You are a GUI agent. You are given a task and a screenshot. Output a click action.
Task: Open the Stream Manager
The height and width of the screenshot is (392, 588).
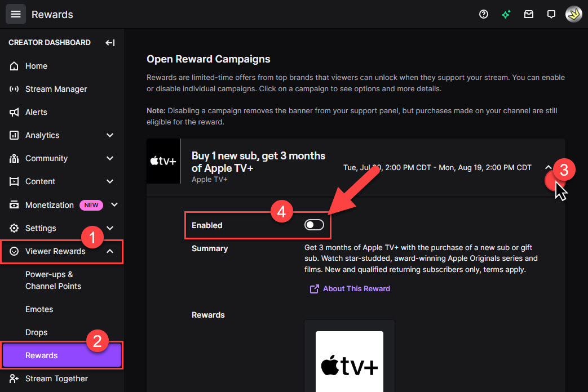[56, 89]
